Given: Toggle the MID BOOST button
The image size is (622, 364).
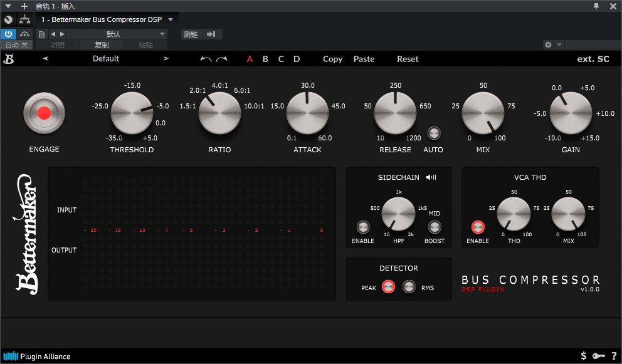Looking at the screenshot, I should tap(435, 227).
